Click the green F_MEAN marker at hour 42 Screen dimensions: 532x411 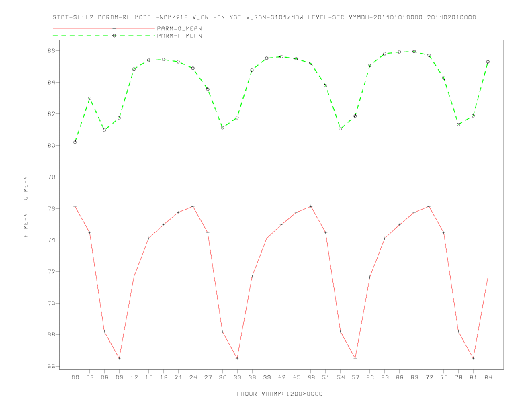(x=281, y=56)
